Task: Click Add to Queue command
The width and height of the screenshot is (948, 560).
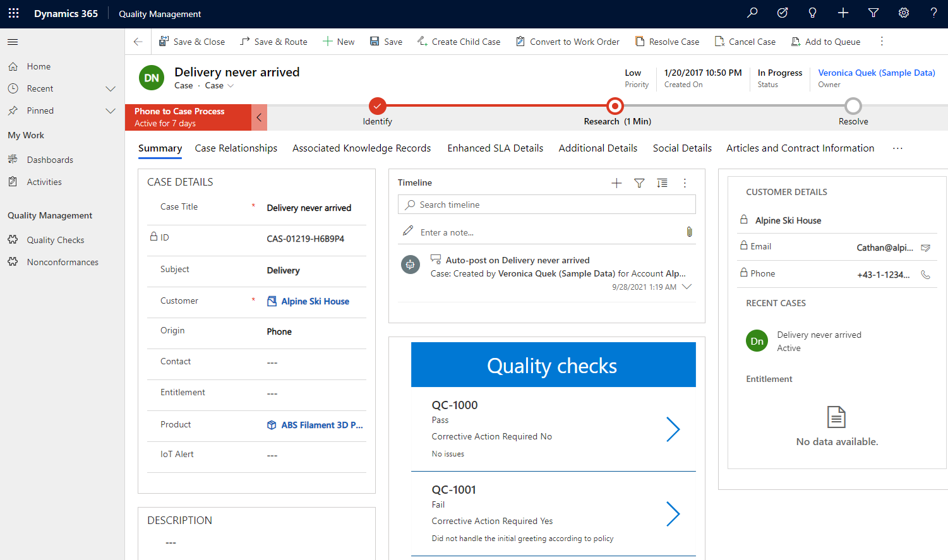Action: [825, 42]
